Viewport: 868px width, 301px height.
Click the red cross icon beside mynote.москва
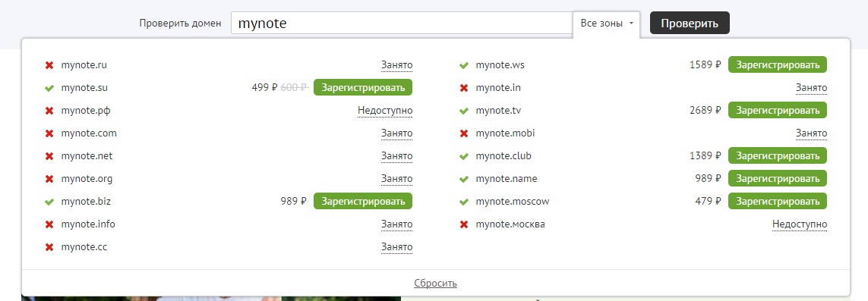pos(464,224)
